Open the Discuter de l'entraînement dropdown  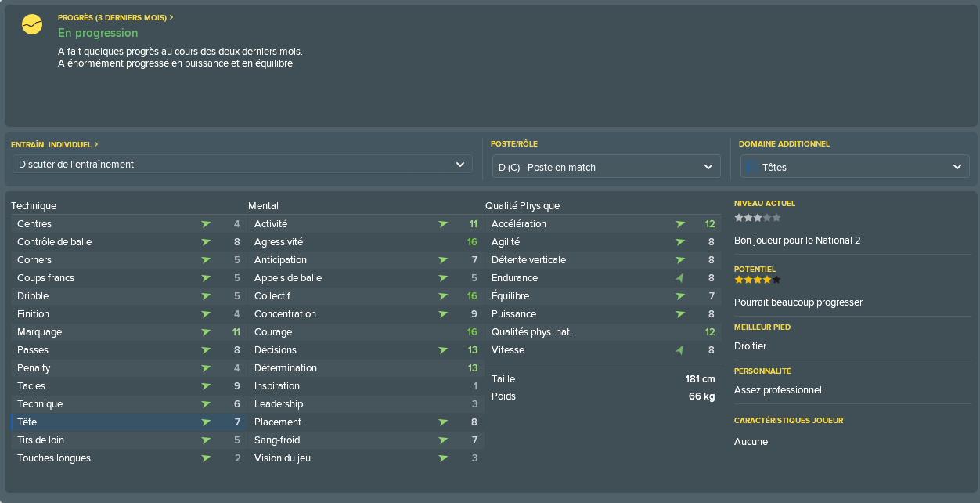point(243,165)
